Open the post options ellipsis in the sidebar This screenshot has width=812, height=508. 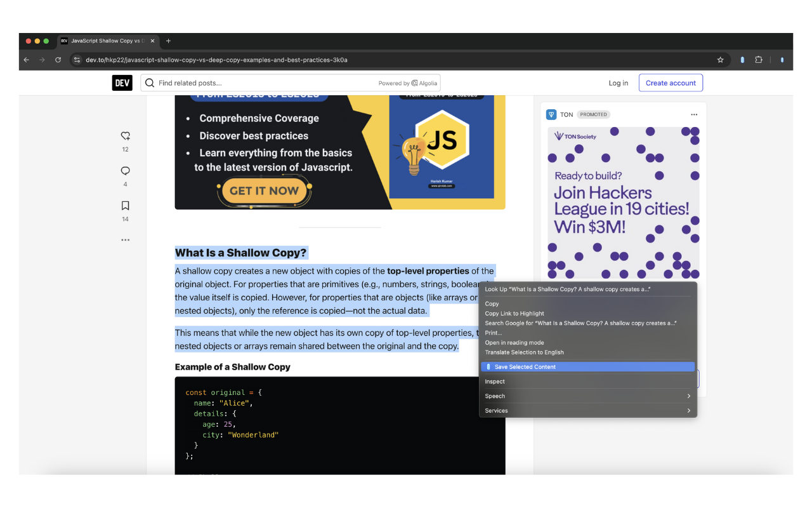(125, 239)
